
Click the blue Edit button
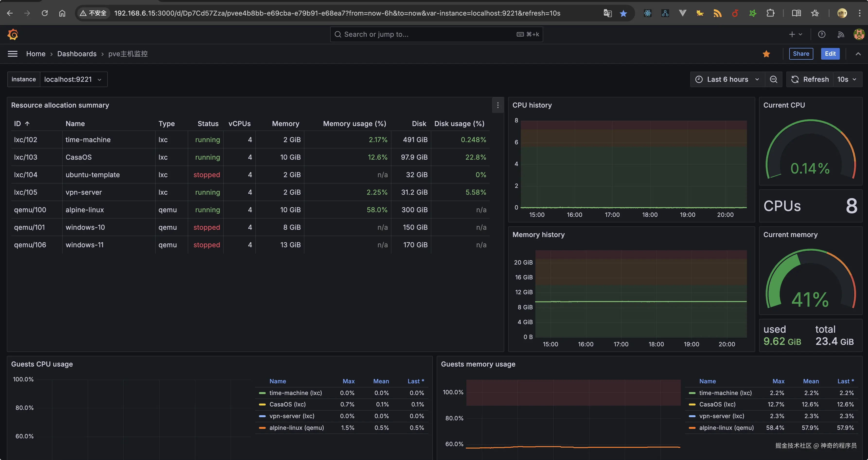coord(830,54)
